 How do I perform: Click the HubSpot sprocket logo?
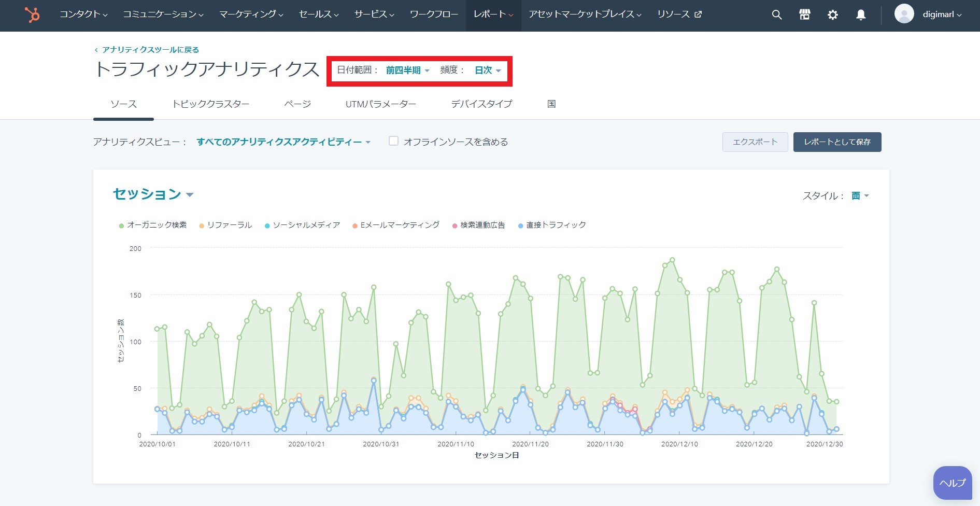tap(32, 15)
